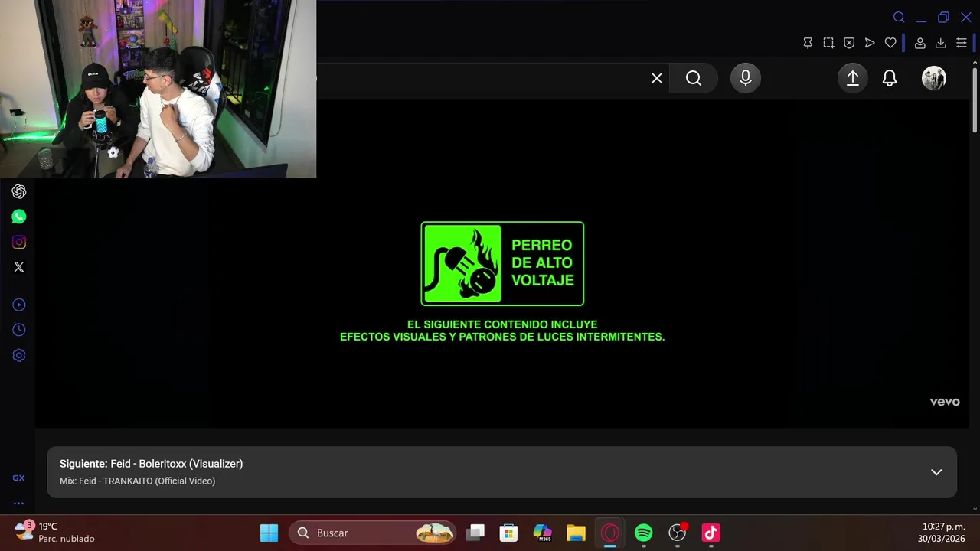Open X (Twitter) in the sidebar
Screen dimensions: 980x551
tap(19, 267)
